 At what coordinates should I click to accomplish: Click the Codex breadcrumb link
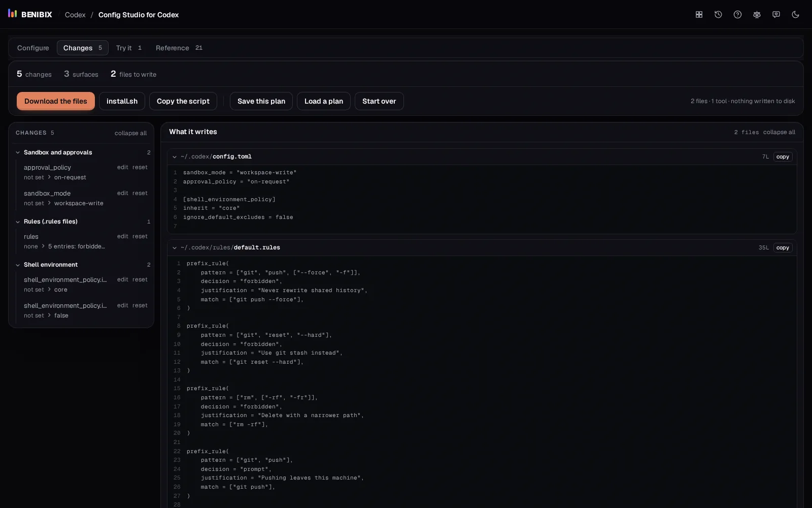point(75,15)
